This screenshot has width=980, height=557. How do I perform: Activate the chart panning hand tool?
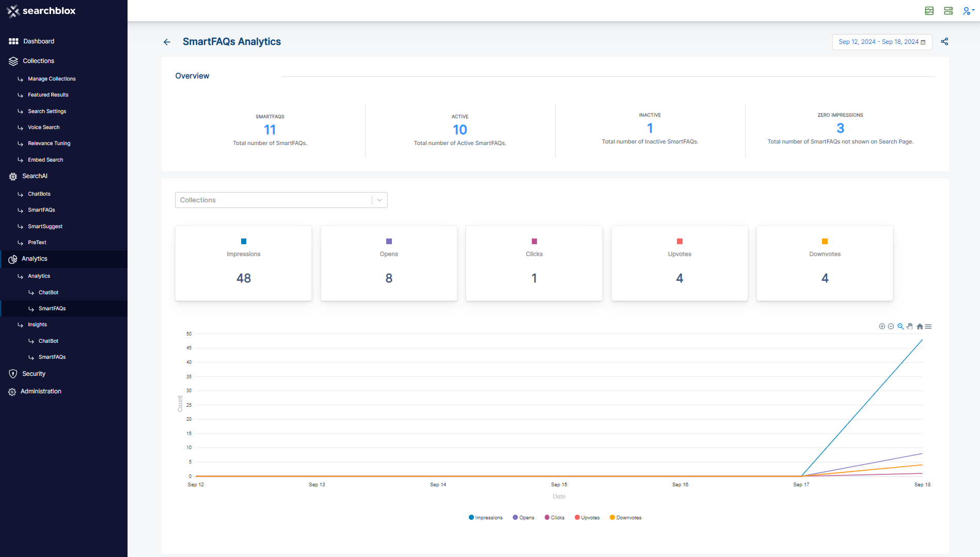coord(910,326)
